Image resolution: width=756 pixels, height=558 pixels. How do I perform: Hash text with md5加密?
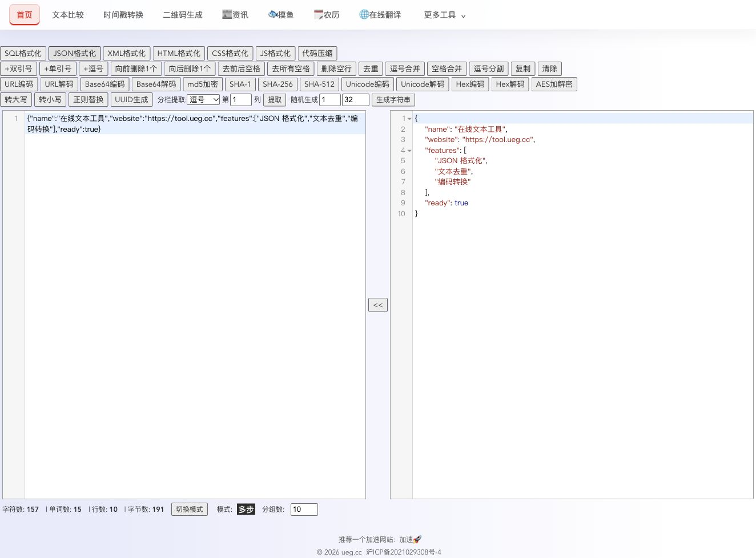203,84
